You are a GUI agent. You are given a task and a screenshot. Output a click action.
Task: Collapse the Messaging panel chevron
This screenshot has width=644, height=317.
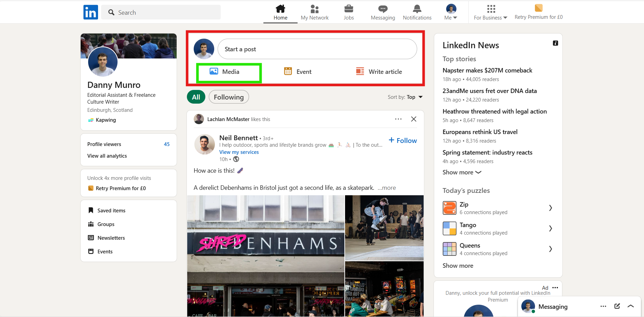click(x=631, y=306)
